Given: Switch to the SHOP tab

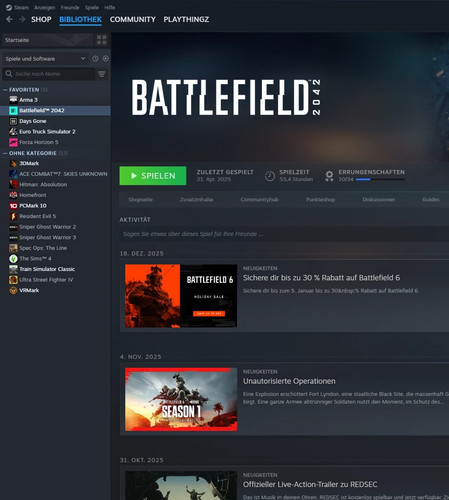Looking at the screenshot, I should pyautogui.click(x=41, y=19).
